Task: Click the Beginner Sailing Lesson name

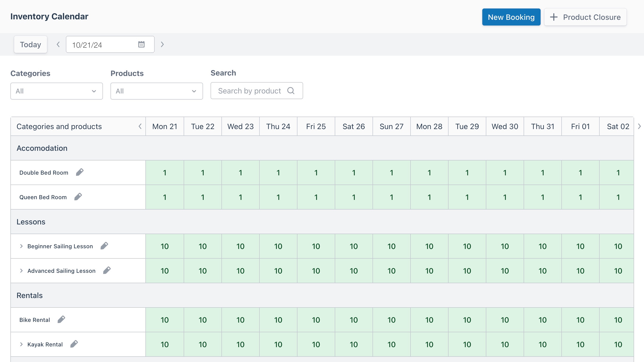Action: (60, 246)
